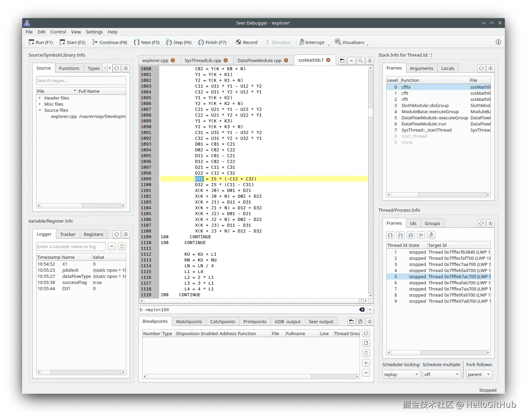Click the trash icon in Logger tab
527x420 pixels.
(122, 246)
